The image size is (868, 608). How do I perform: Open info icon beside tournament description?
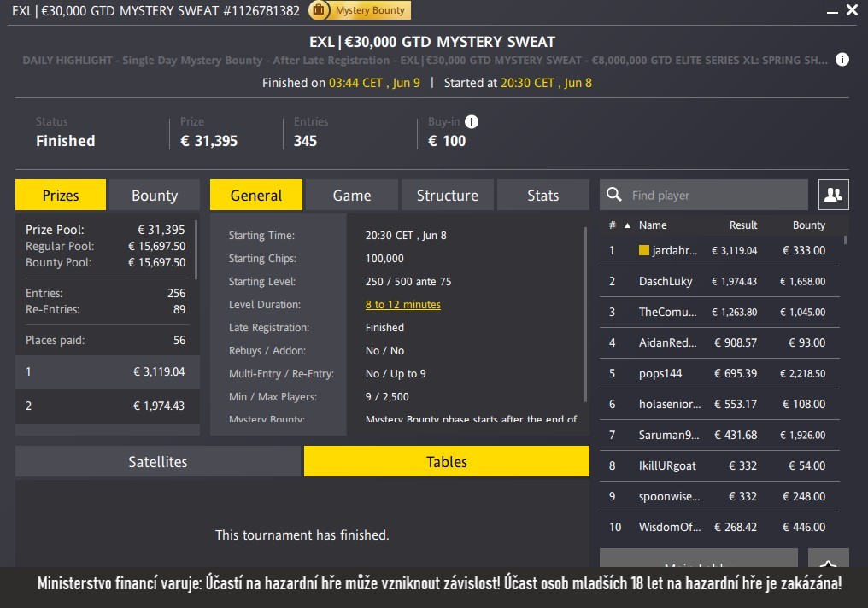(x=842, y=60)
